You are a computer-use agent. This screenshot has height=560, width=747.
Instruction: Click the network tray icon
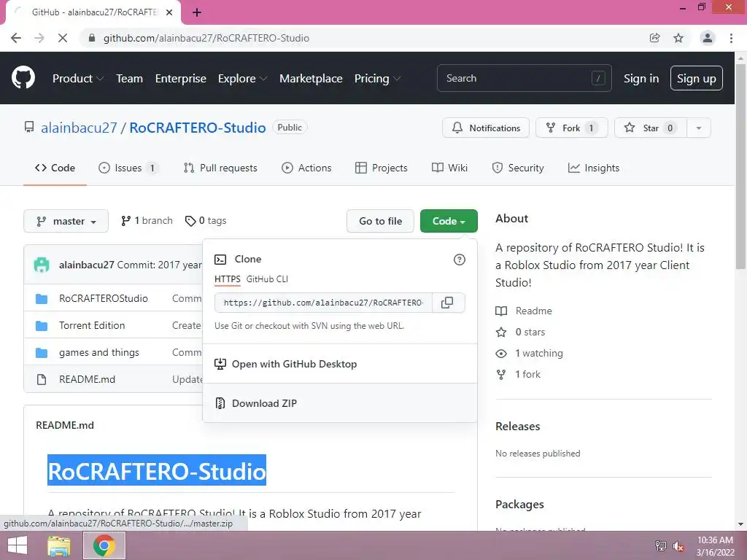point(661,546)
